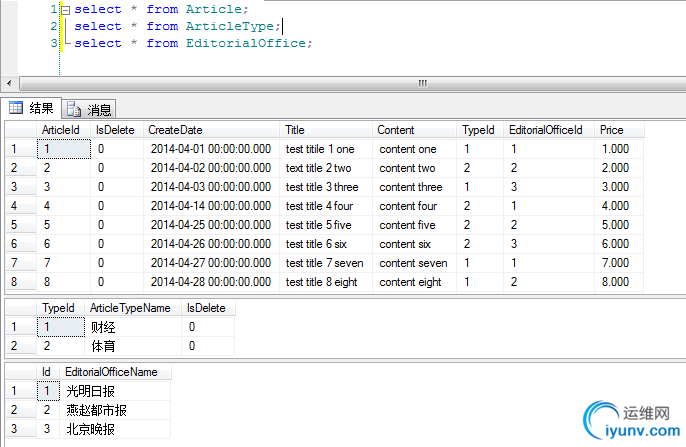Click 'ArticleType' in the query on line 2

(230, 26)
